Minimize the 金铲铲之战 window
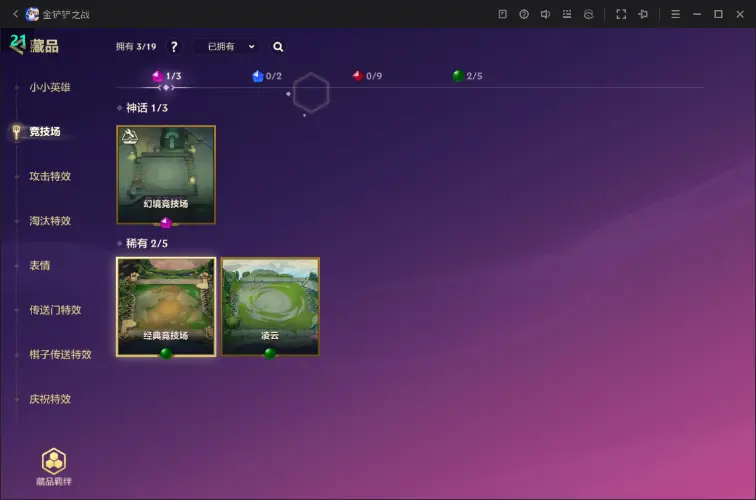The width and height of the screenshot is (756, 500). [697, 14]
